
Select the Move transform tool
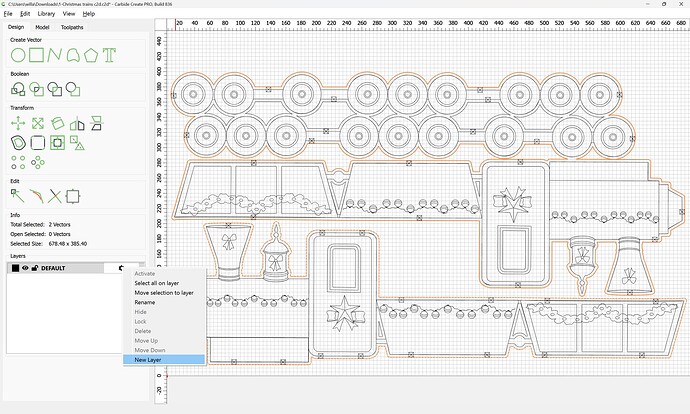[18, 123]
